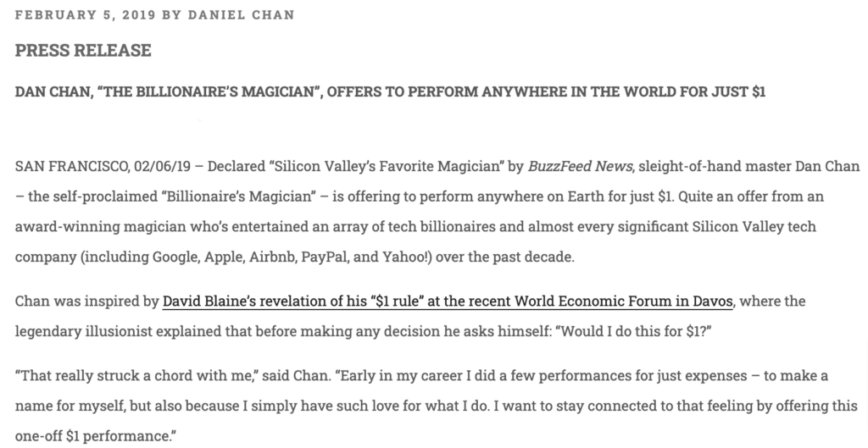The image size is (868, 448).
Task: Click the David Blaine's "$1 rule" revelation link
Action: pos(339,301)
